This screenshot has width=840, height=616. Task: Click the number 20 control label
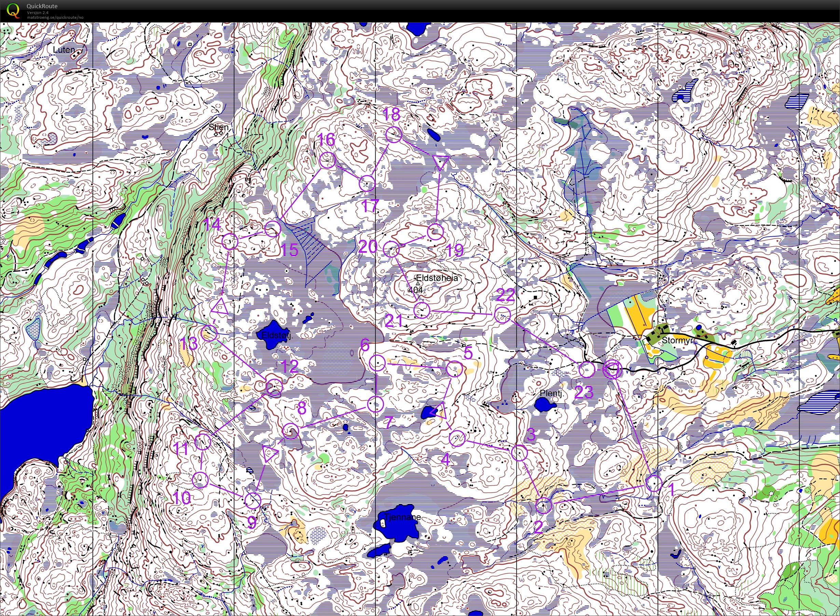click(368, 247)
